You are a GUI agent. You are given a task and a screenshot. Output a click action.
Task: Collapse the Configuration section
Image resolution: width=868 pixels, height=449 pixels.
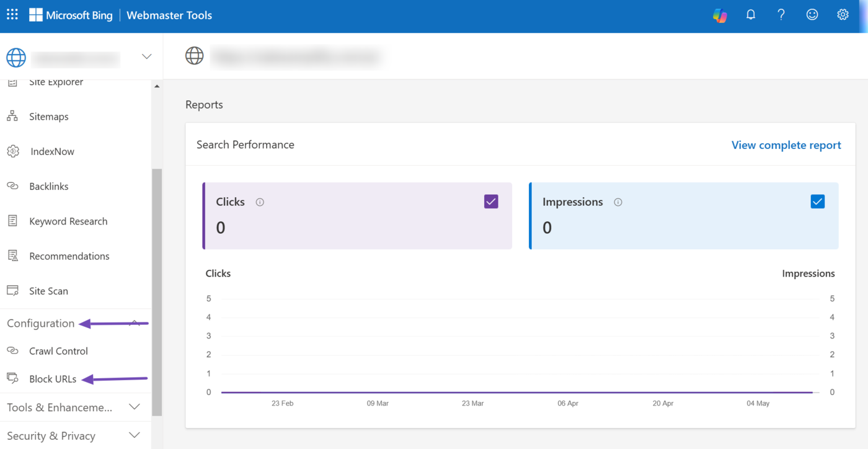[x=135, y=323]
